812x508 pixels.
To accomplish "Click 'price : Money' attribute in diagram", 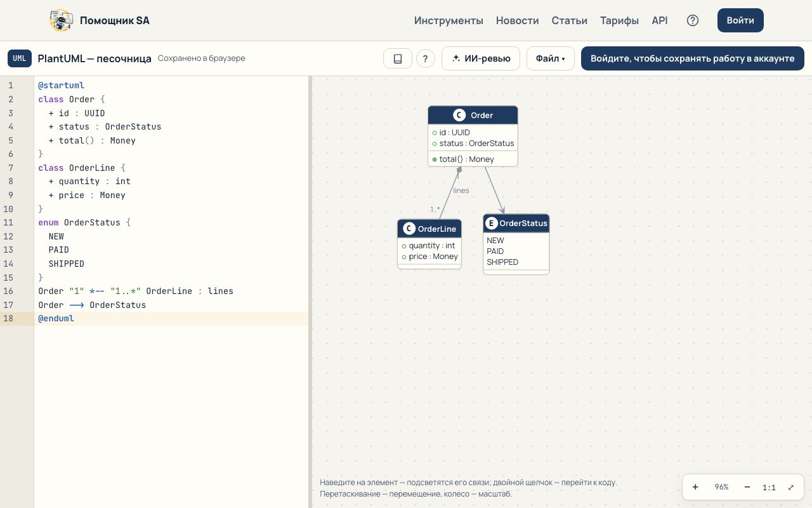I will 433,257.
